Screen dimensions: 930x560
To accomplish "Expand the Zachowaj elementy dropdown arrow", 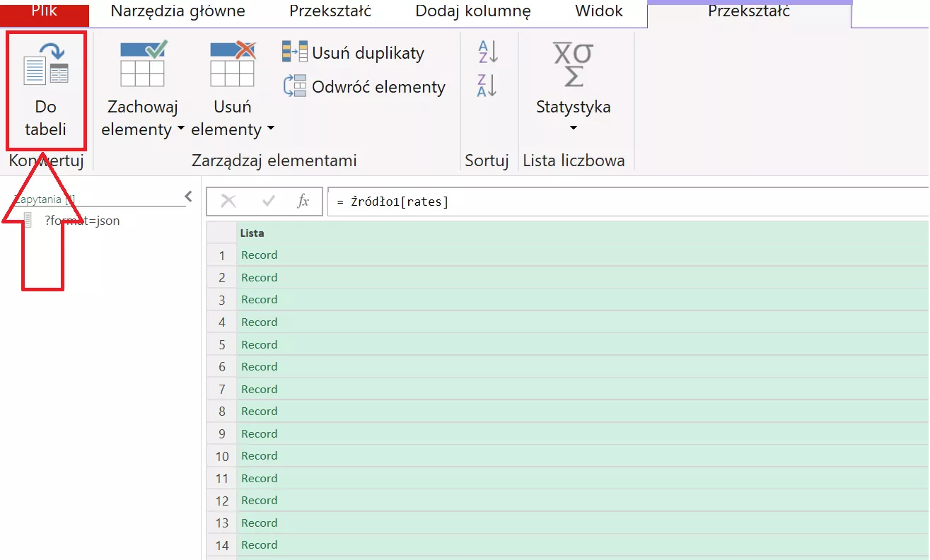I will coord(180,130).
